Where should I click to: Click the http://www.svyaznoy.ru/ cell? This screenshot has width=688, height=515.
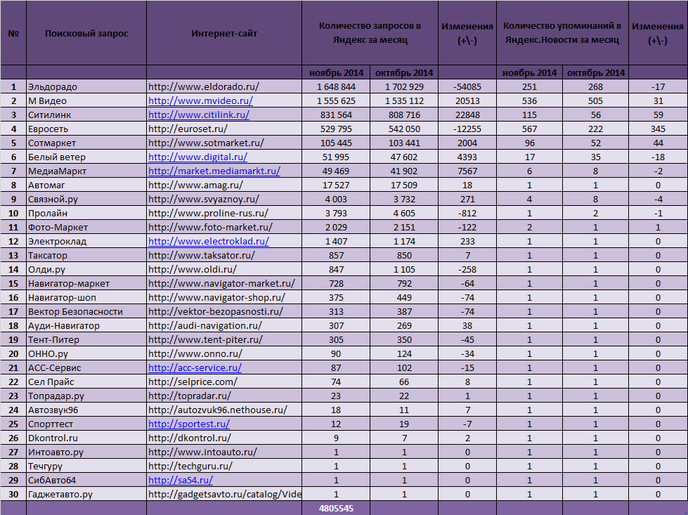(224, 199)
